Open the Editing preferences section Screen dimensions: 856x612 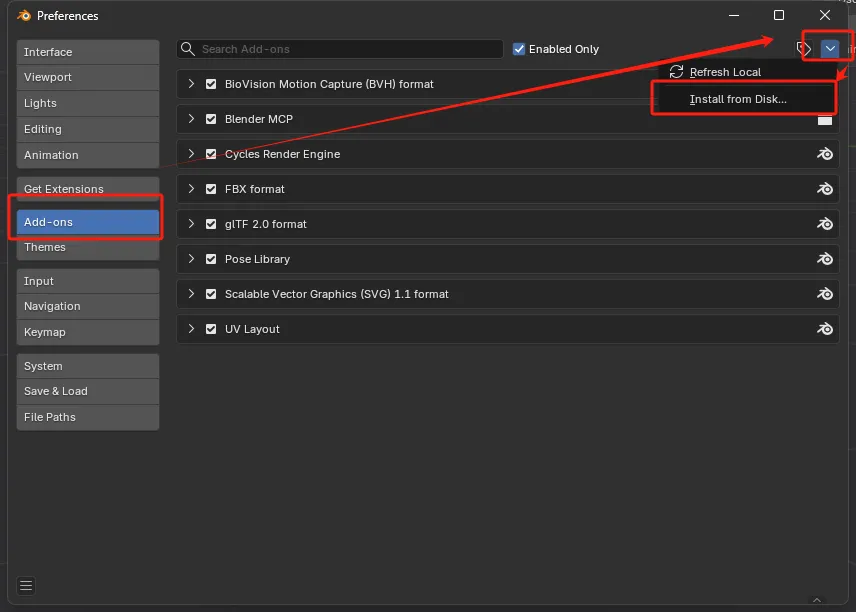click(x=88, y=129)
